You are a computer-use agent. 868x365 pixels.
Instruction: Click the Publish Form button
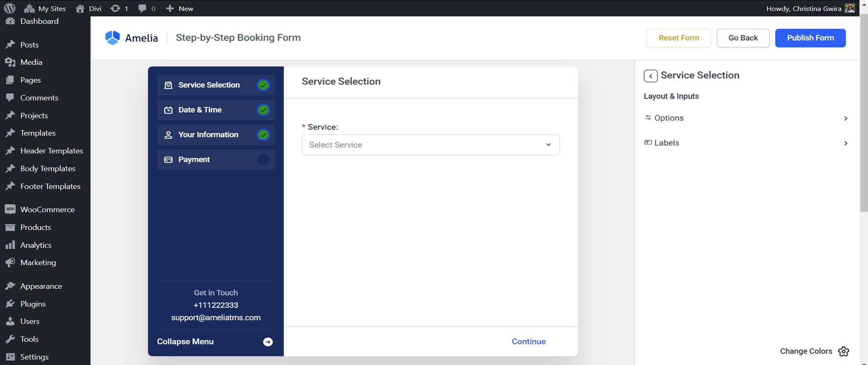810,38
